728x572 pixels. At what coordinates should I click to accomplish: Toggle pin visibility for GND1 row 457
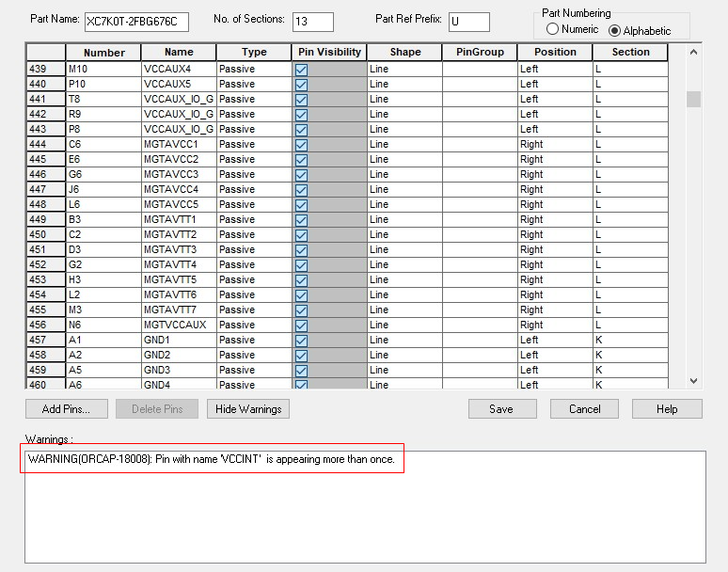[x=301, y=341]
